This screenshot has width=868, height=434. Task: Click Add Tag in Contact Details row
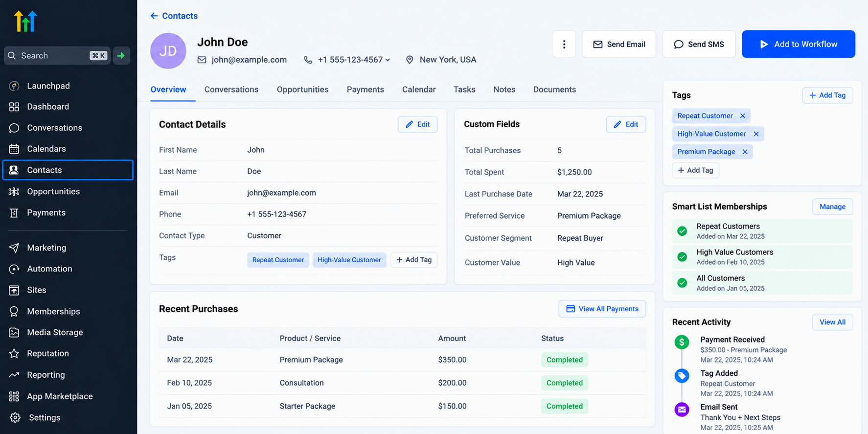click(414, 260)
